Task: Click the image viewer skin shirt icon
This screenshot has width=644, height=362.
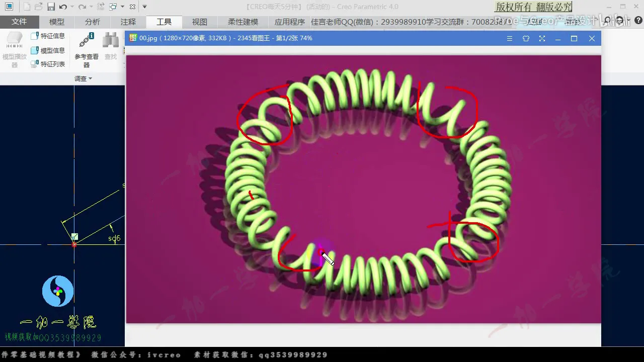Action: (x=526, y=38)
